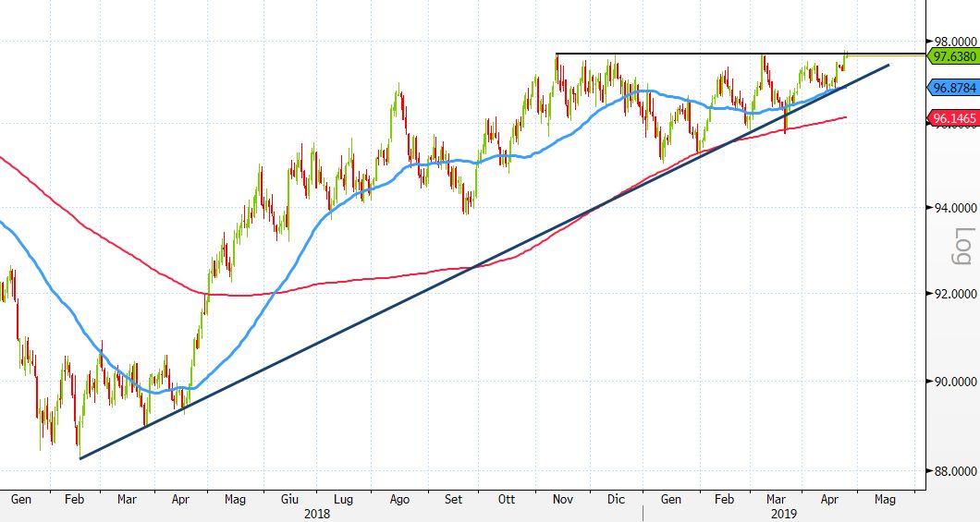This screenshot has width=980, height=522.
Task: Click the green 97.6380 price tag
Action: tap(952, 56)
